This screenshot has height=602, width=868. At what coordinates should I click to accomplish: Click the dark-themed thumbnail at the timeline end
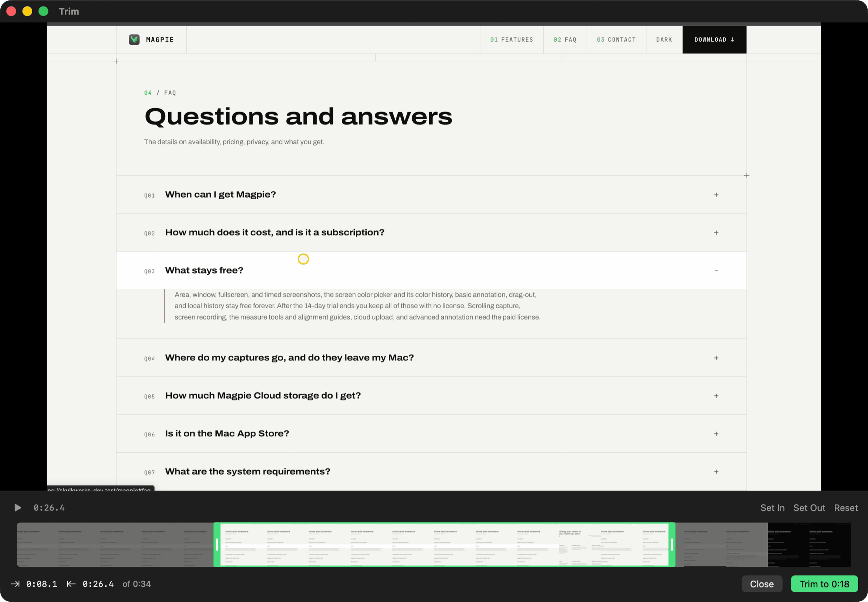click(809, 545)
